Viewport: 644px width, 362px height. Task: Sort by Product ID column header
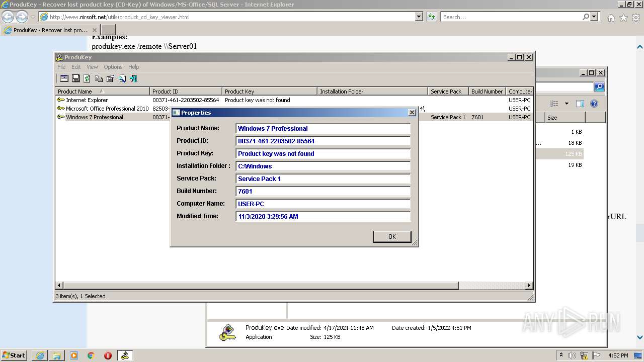pos(186,91)
